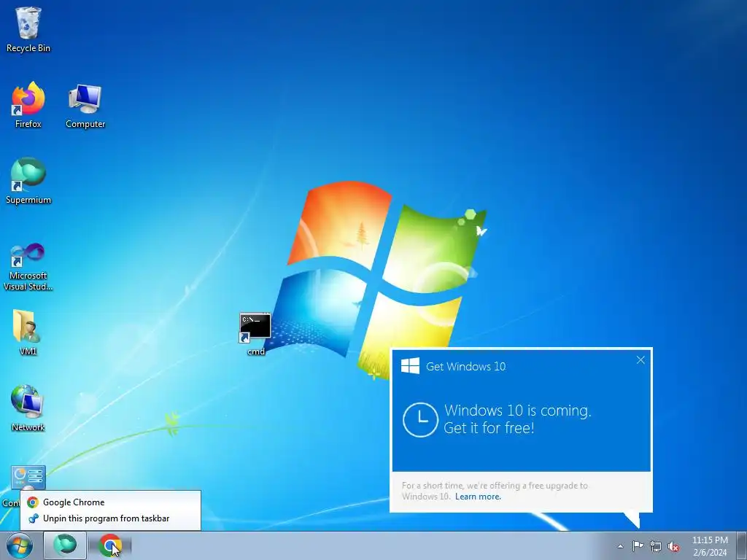Select the Microsoft Visual Studio shortcut
The height and width of the screenshot is (560, 747).
[x=28, y=267]
